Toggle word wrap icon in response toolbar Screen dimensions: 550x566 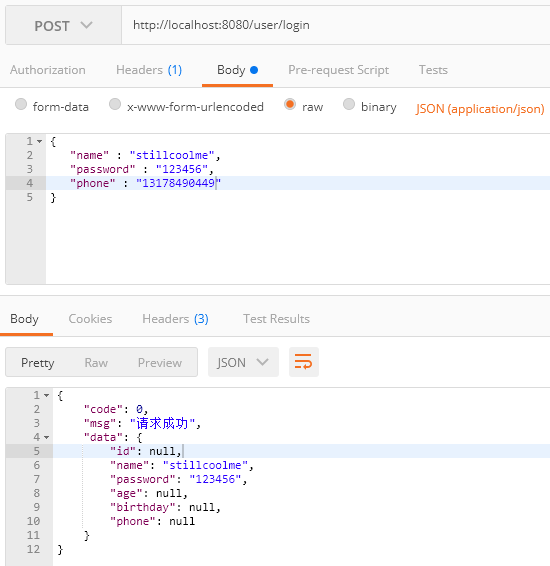click(x=304, y=362)
